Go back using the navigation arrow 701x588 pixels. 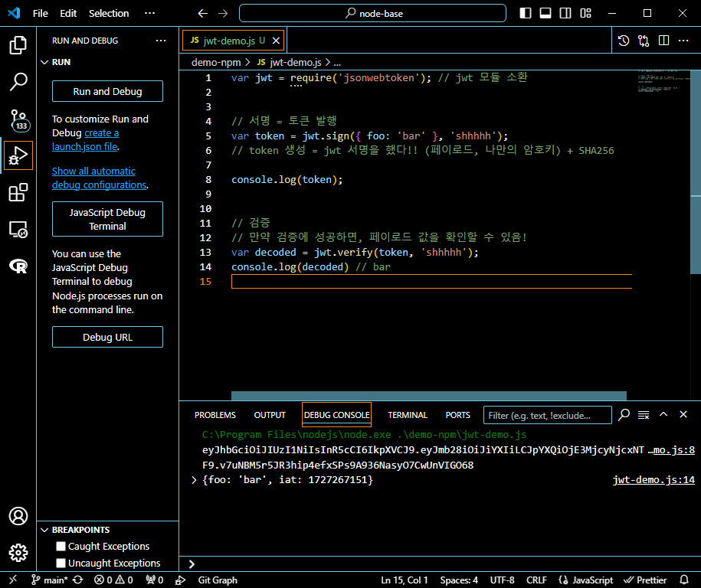coord(203,14)
